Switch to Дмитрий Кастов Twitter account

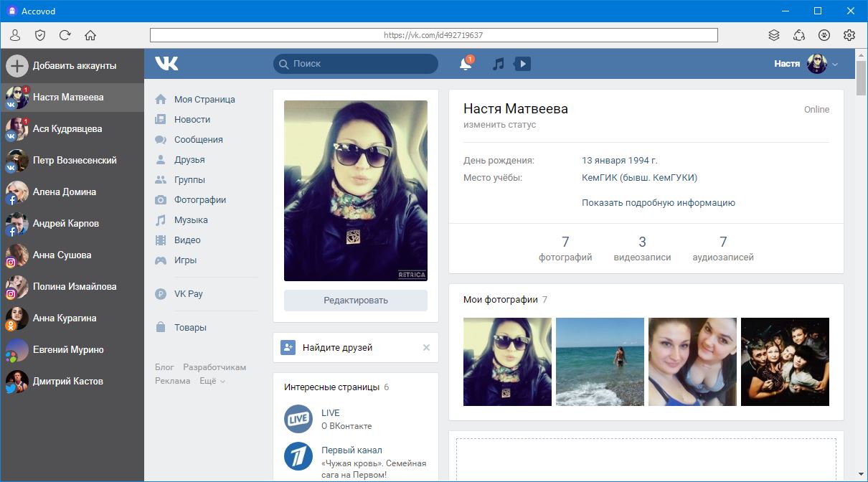point(72,382)
